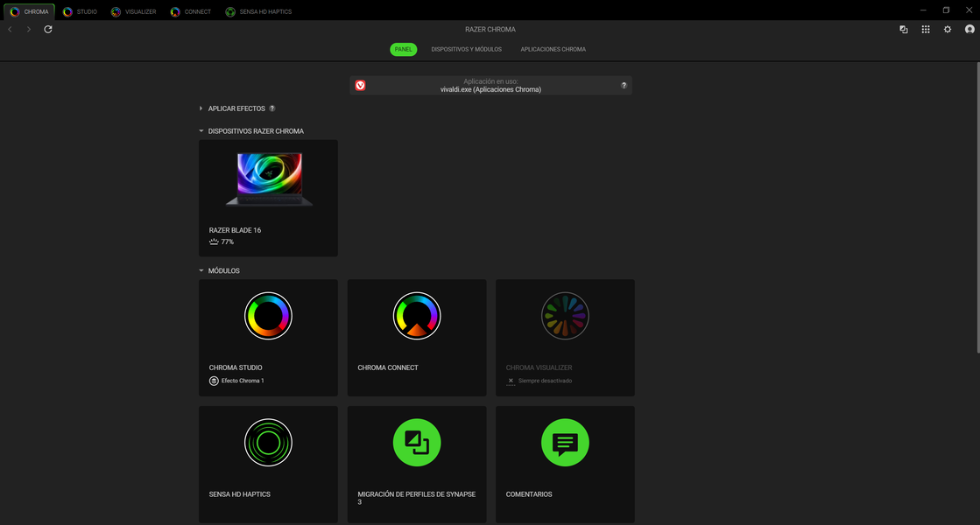The width and height of the screenshot is (980, 525).
Task: Click the Sensa HD Haptics card label
Action: pos(239,494)
